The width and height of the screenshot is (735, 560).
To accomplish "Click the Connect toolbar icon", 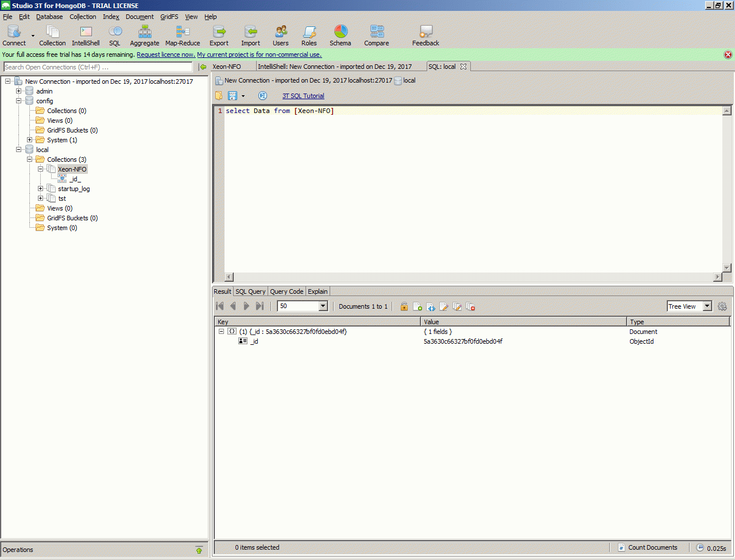I will pyautogui.click(x=14, y=35).
